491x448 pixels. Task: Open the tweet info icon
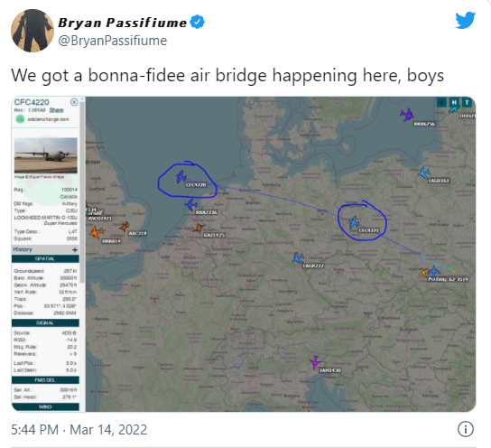466,429
